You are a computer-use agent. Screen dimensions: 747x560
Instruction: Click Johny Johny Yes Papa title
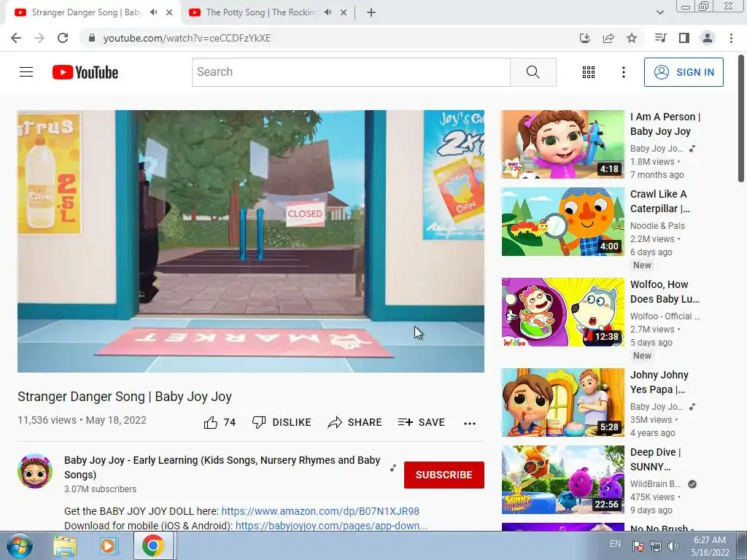pos(659,382)
